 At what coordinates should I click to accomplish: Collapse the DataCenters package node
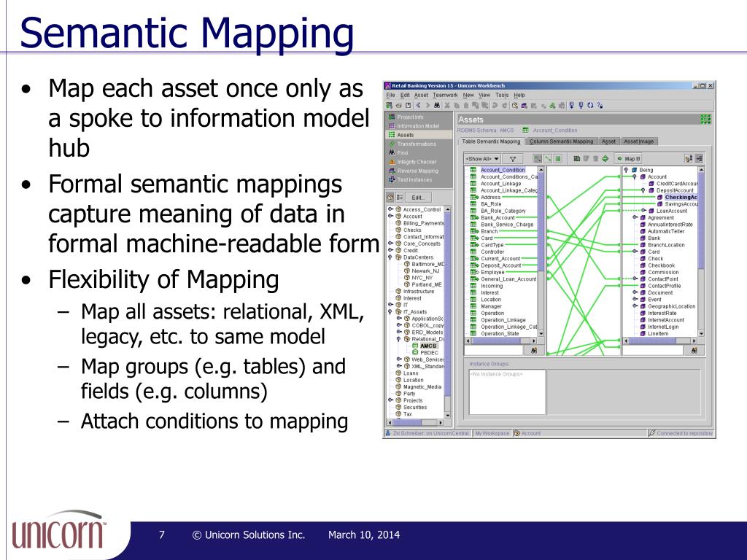click(x=390, y=257)
